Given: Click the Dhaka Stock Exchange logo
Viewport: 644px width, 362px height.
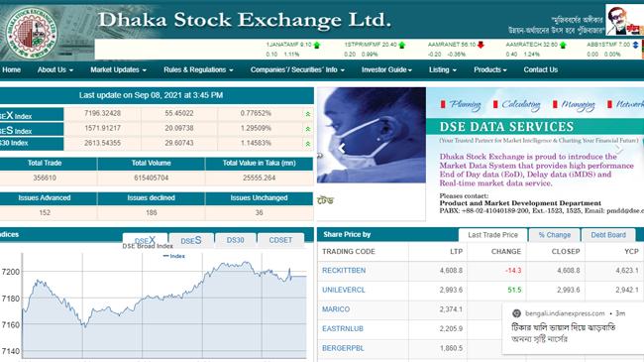Looking at the screenshot, I should pos(32,33).
